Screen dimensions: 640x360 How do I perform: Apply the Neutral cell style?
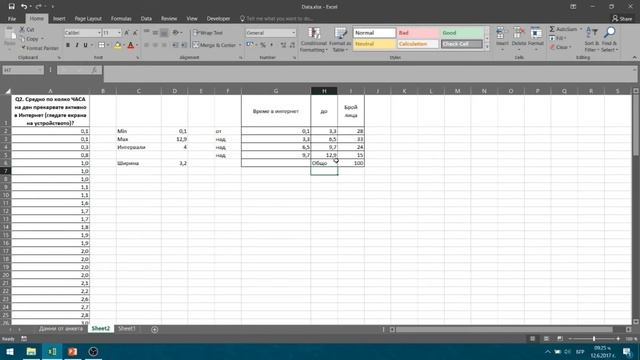(x=374, y=44)
